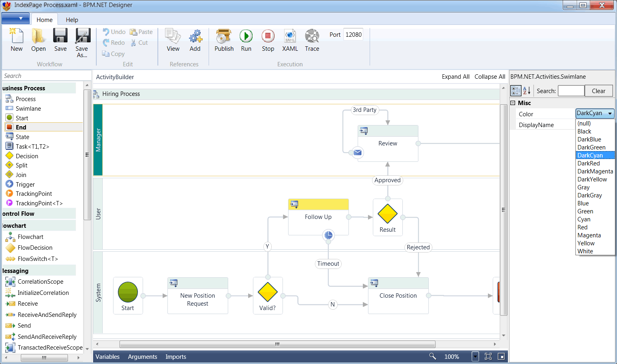The width and height of the screenshot is (617, 364).
Task: Toggle categorized property view icon
Action: coord(516,91)
